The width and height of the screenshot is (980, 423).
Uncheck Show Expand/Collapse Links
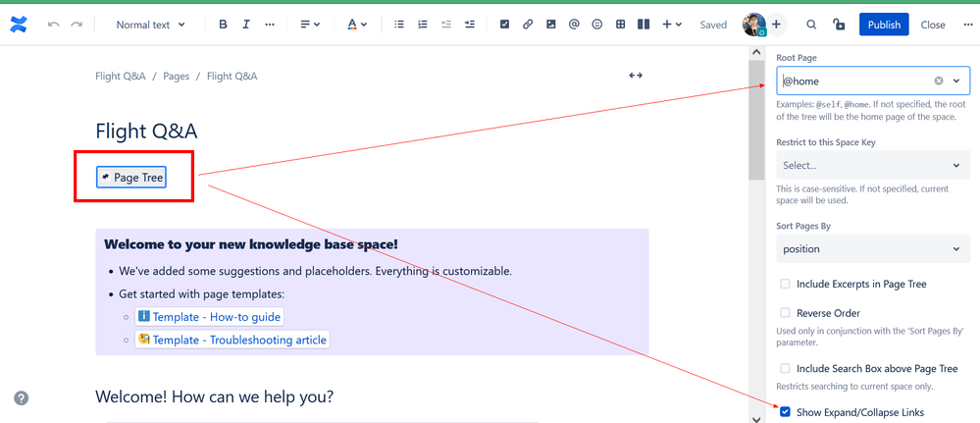tap(785, 412)
